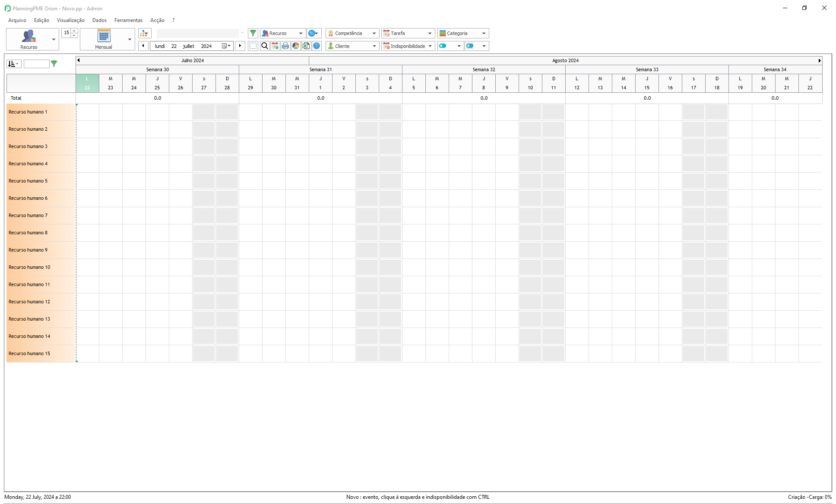Open the department grouping icon
This screenshot has height=504, width=836.
[x=145, y=33]
